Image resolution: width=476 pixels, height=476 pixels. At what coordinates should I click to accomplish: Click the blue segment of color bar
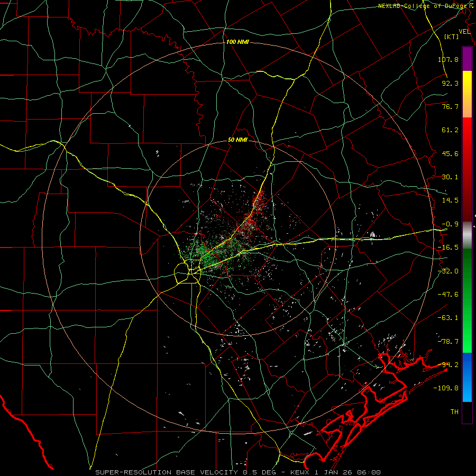coord(467,377)
